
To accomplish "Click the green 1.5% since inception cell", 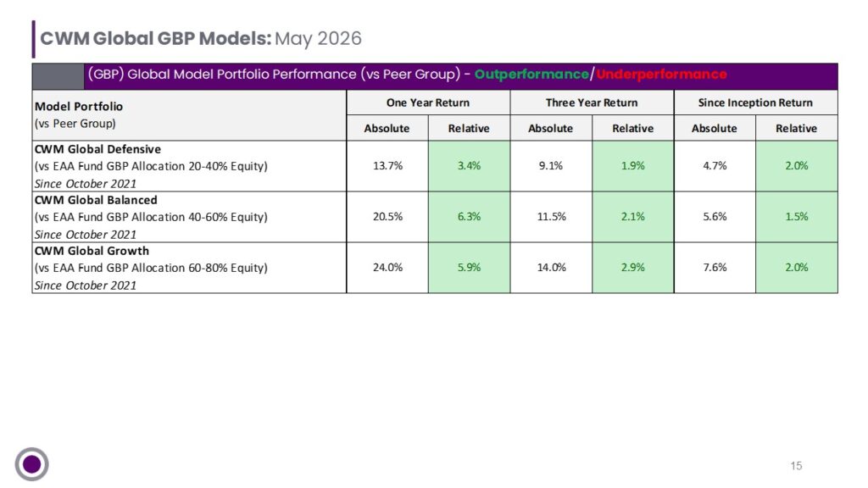I will 797,217.
